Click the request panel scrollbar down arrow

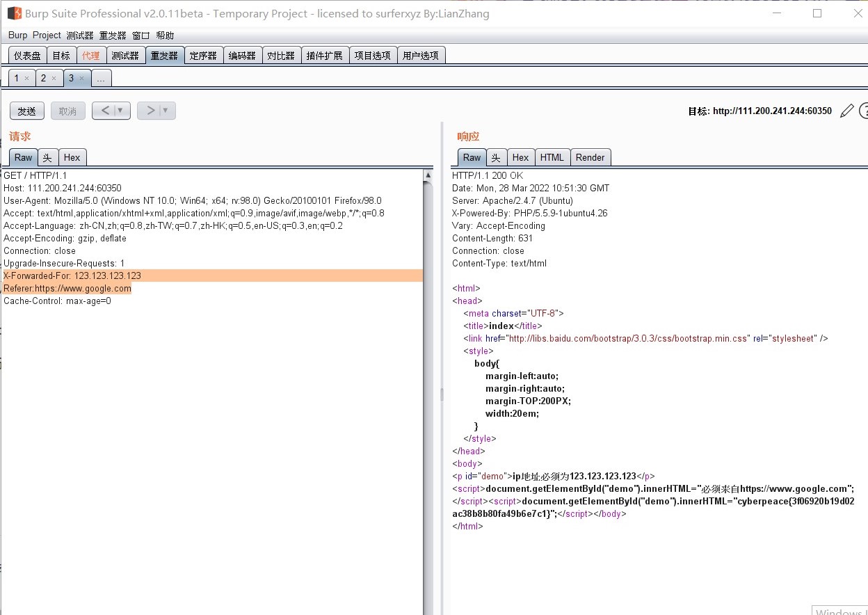pyautogui.click(x=427, y=609)
